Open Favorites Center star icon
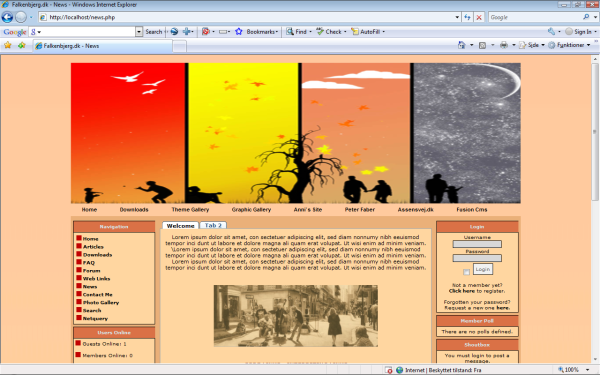The height and width of the screenshot is (375, 600). point(8,45)
